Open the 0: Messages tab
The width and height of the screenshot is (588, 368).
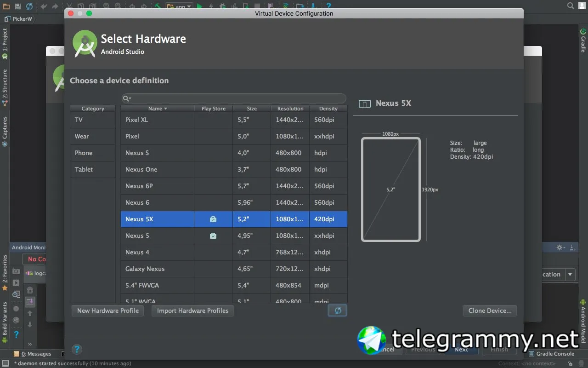[32, 354]
